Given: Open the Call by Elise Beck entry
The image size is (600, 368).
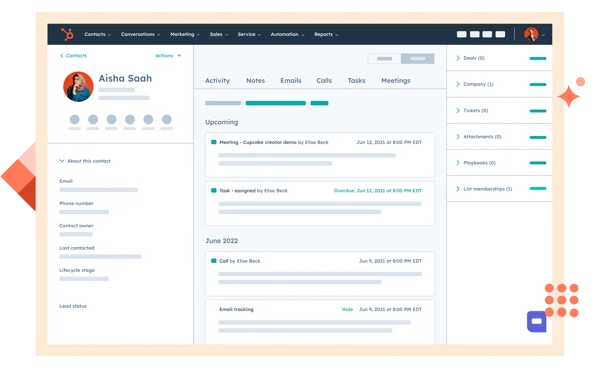Looking at the screenshot, I should 320,274.
